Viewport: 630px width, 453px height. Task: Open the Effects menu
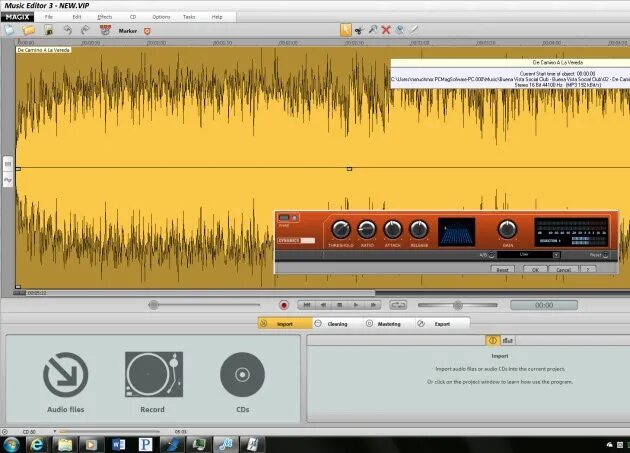click(x=105, y=17)
